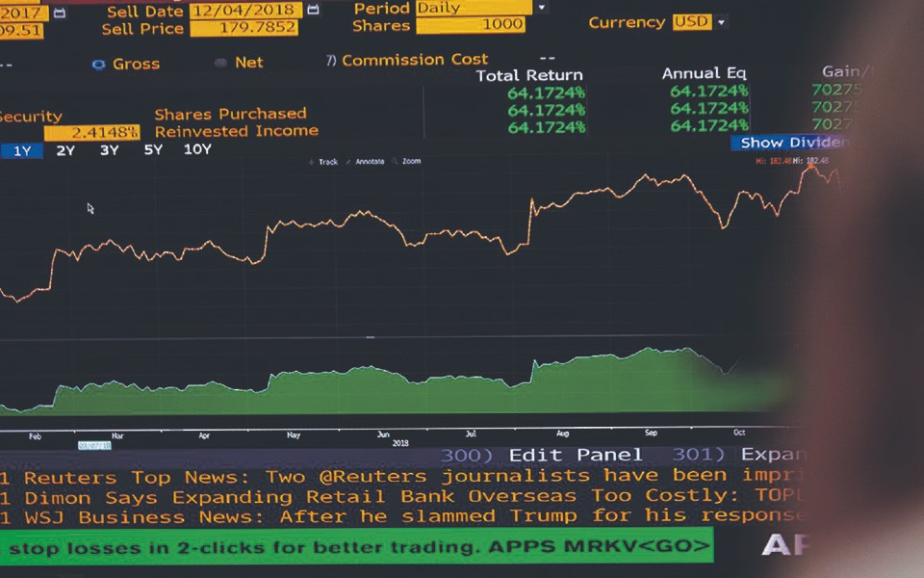
Task: Click the green APPS MRKV<GO> banner
Action: coord(356,547)
